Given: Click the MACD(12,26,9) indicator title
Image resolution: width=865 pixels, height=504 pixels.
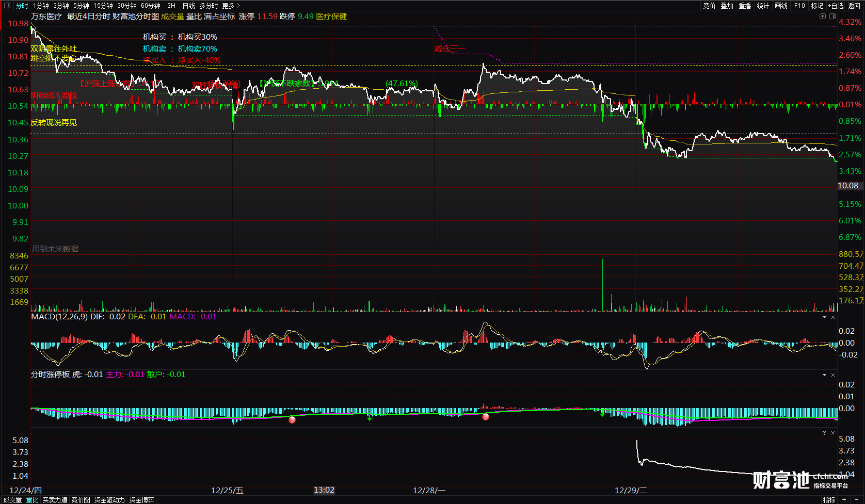Looking at the screenshot, I should pyautogui.click(x=59, y=317).
